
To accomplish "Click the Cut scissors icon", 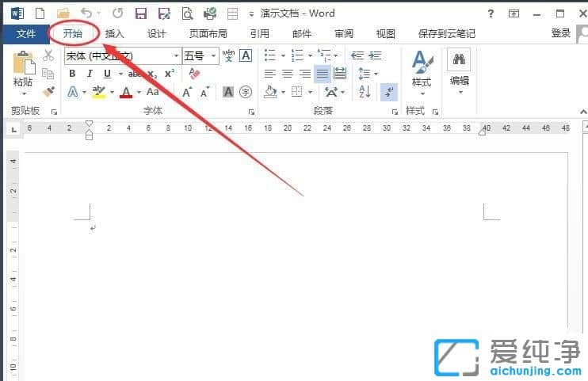I will pyautogui.click(x=48, y=55).
